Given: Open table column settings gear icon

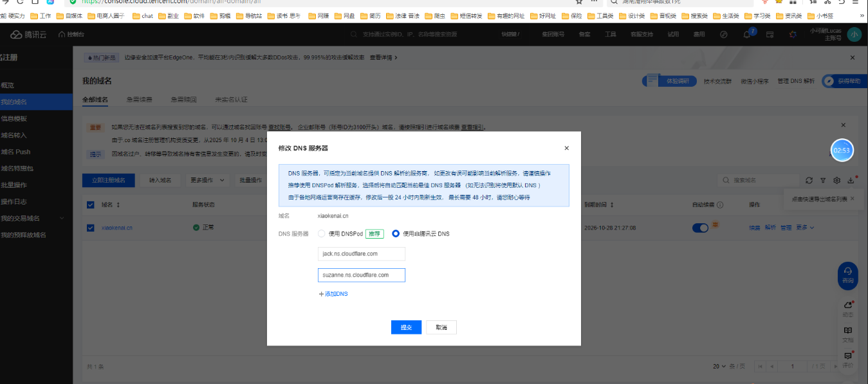Looking at the screenshot, I should point(837,181).
